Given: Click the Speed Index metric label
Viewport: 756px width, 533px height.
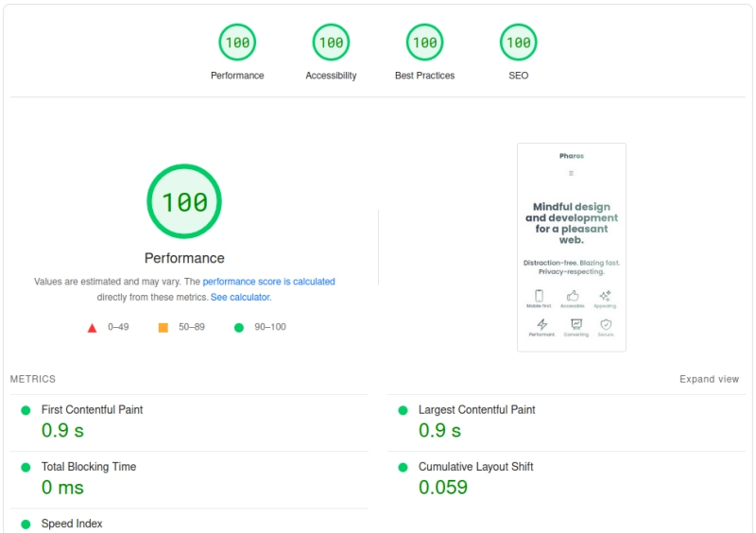Looking at the screenshot, I should 72,524.
